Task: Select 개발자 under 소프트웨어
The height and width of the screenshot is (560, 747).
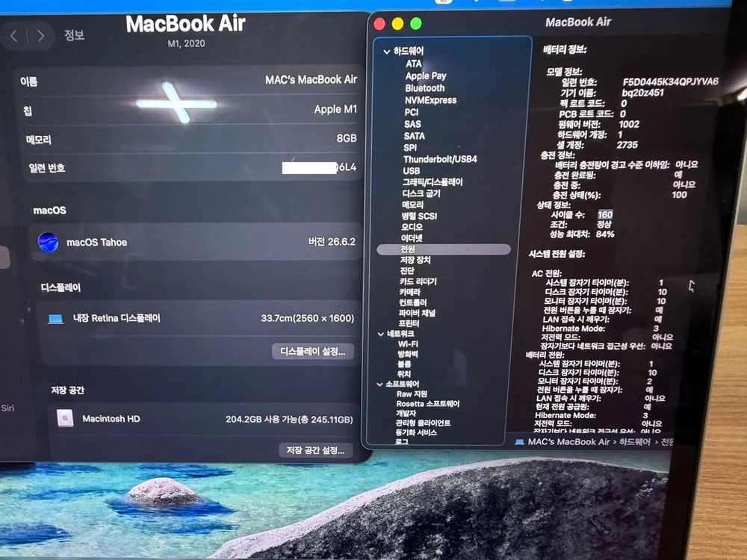Action: 406,414
